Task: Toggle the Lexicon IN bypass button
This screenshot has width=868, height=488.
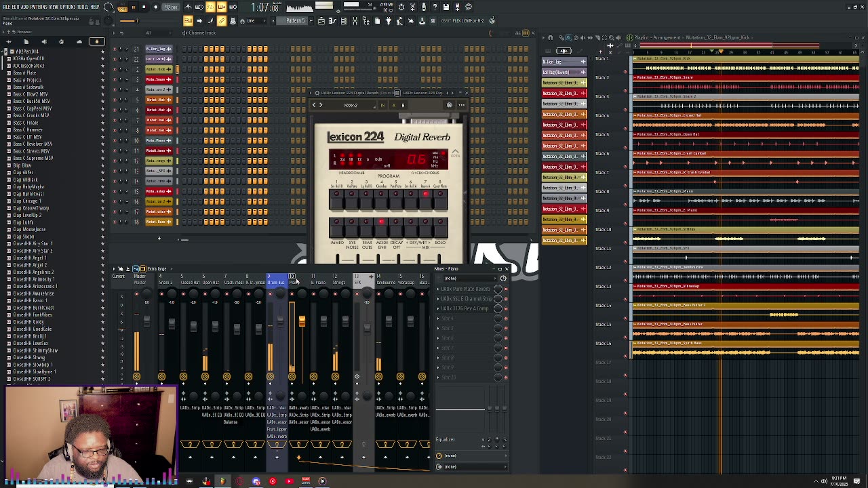Action: [x=382, y=105]
